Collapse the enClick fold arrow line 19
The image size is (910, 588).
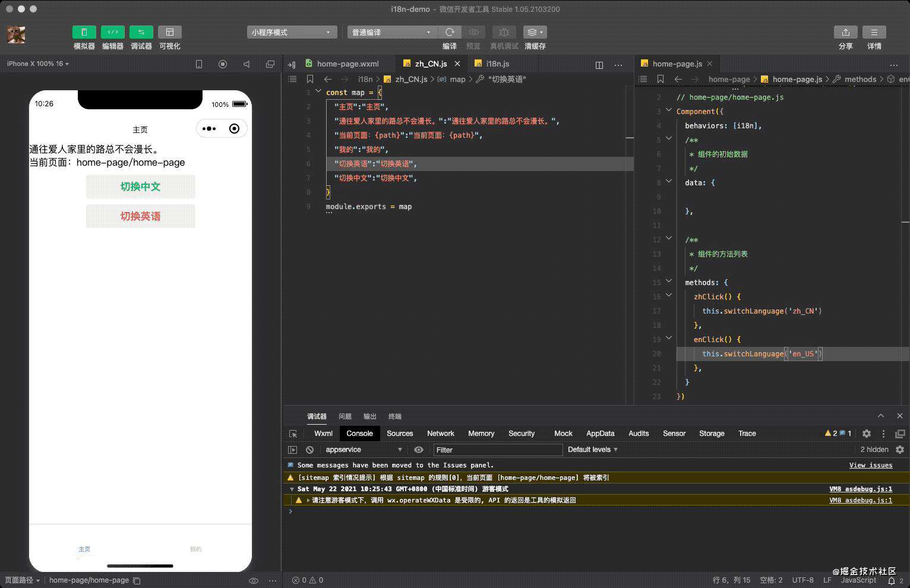[669, 339]
